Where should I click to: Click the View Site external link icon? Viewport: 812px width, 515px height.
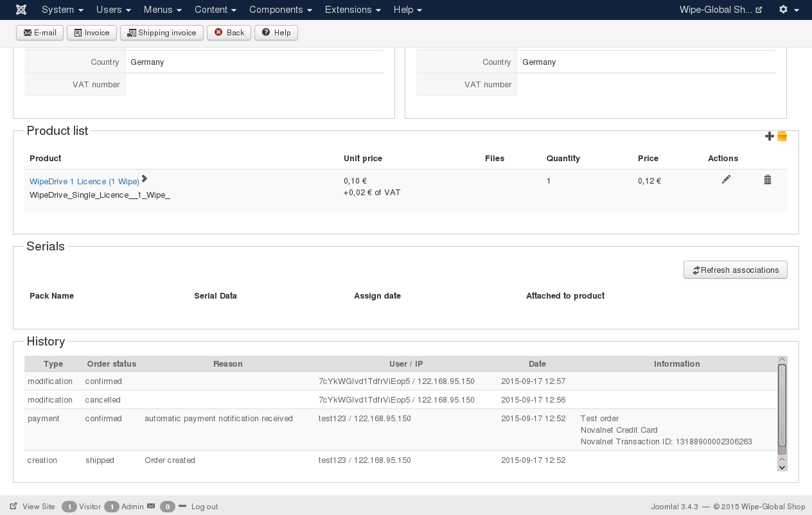(13, 506)
